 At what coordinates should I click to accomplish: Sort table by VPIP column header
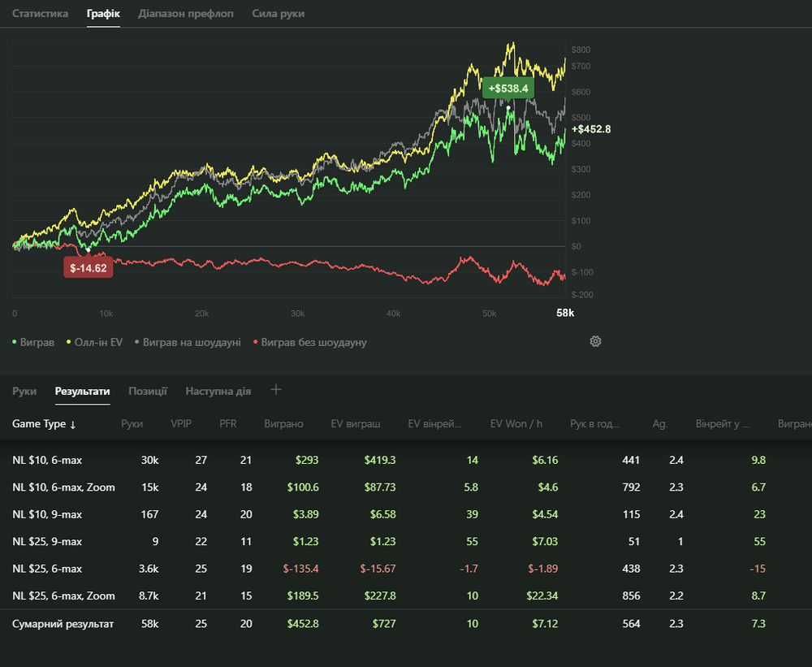pyautogui.click(x=181, y=424)
